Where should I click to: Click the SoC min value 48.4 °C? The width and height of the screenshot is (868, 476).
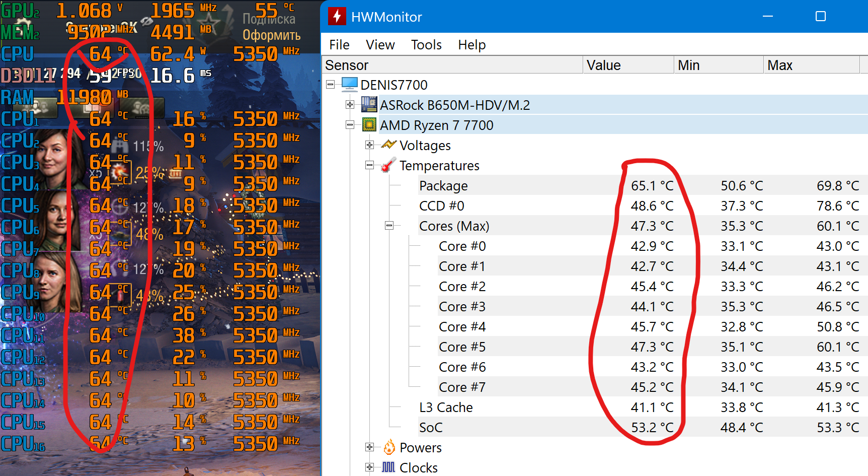pyautogui.click(x=742, y=427)
